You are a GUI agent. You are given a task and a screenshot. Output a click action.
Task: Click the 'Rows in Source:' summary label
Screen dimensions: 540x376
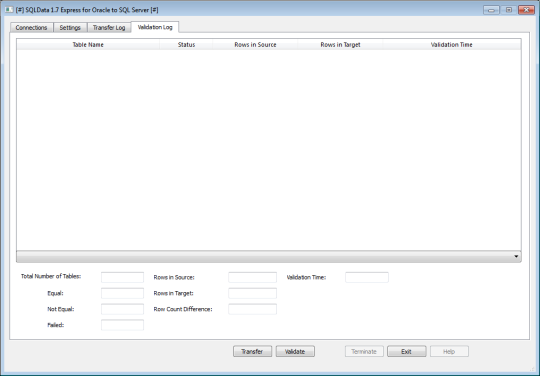tap(174, 277)
